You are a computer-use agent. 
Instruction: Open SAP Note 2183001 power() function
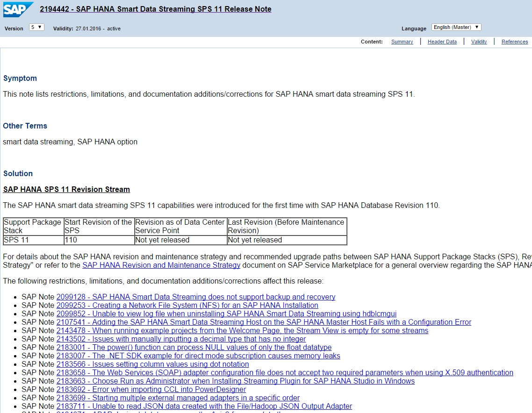click(x=194, y=348)
